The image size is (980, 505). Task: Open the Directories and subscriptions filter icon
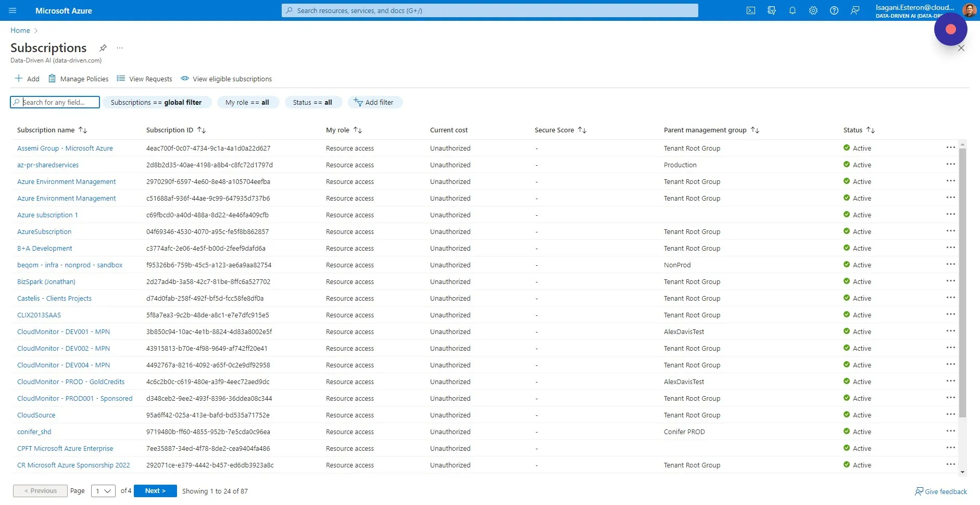click(772, 10)
